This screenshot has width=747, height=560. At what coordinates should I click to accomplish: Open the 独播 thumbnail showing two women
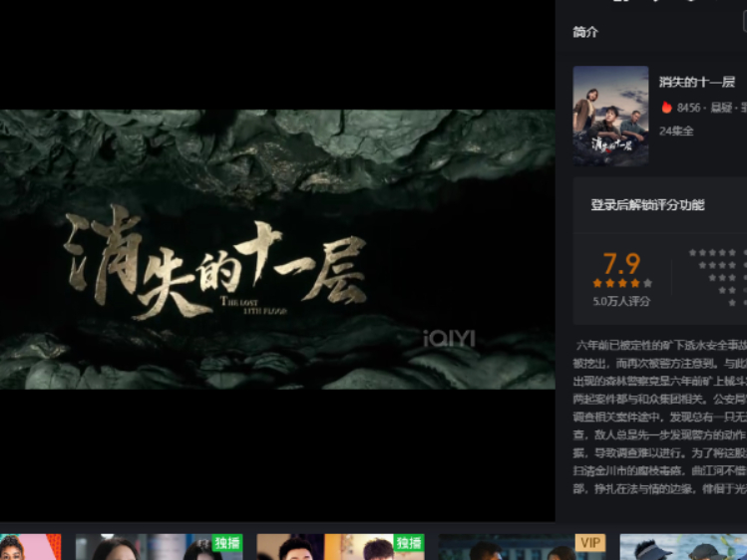click(x=160, y=547)
